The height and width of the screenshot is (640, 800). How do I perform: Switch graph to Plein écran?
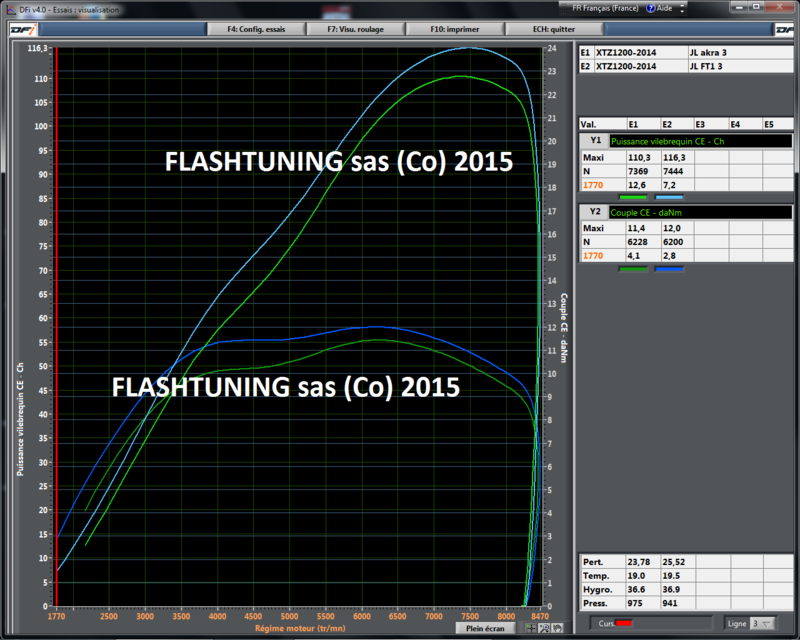coord(485,628)
